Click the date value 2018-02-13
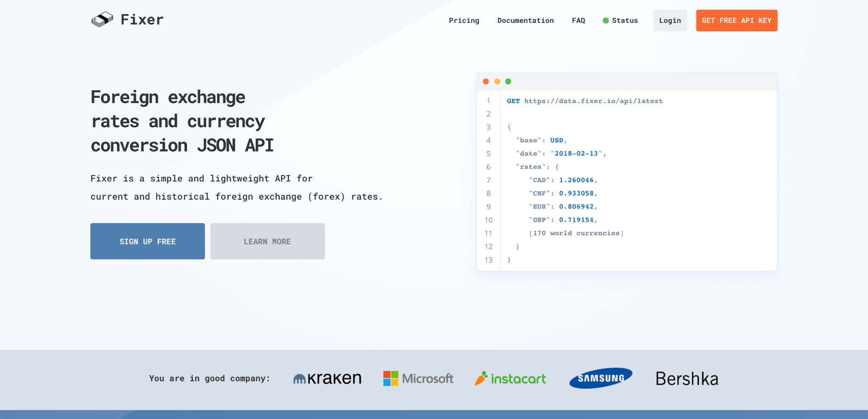Viewport: 868px width, 419px height. pyautogui.click(x=576, y=154)
